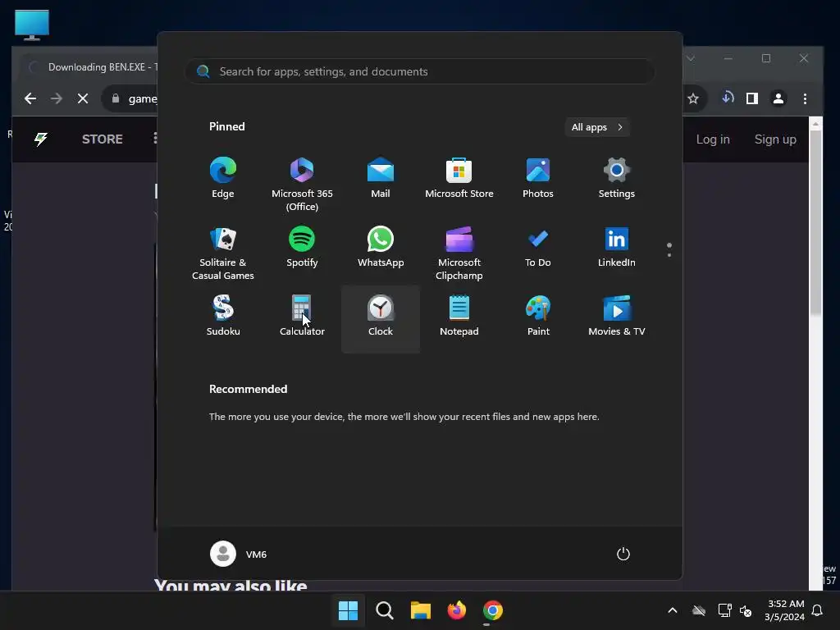Image resolution: width=840 pixels, height=630 pixels.
Task: Open the notifications bell
Action: 818,610
